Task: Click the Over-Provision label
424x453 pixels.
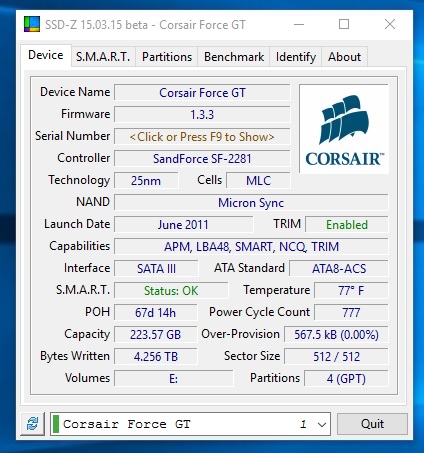Action: [x=240, y=334]
